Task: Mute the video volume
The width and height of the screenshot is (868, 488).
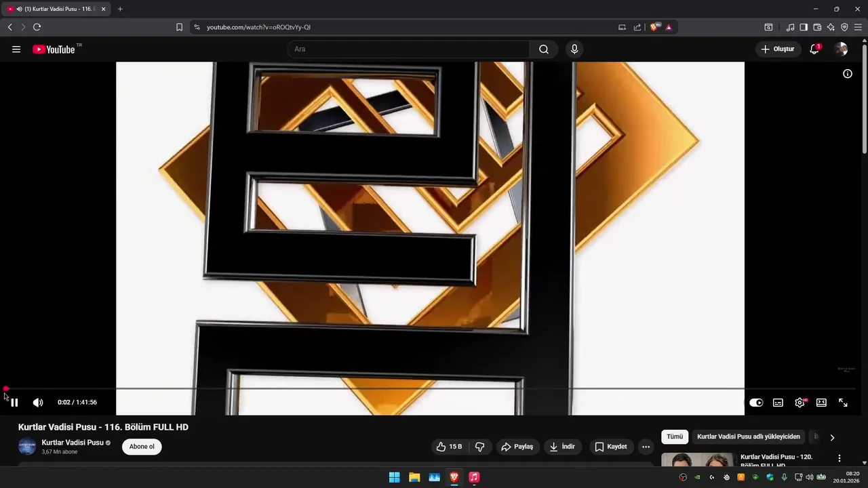Action: 38,403
